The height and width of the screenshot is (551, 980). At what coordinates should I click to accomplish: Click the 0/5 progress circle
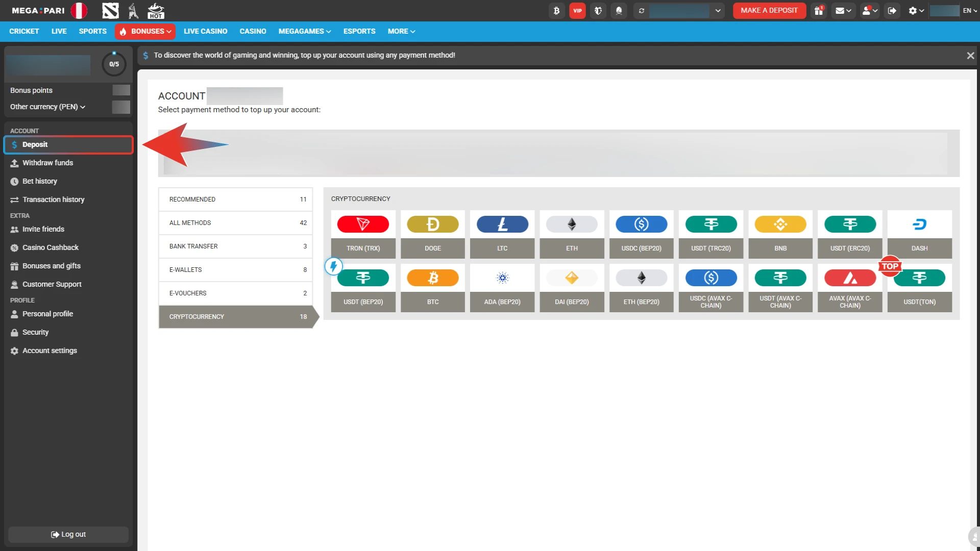click(x=114, y=64)
